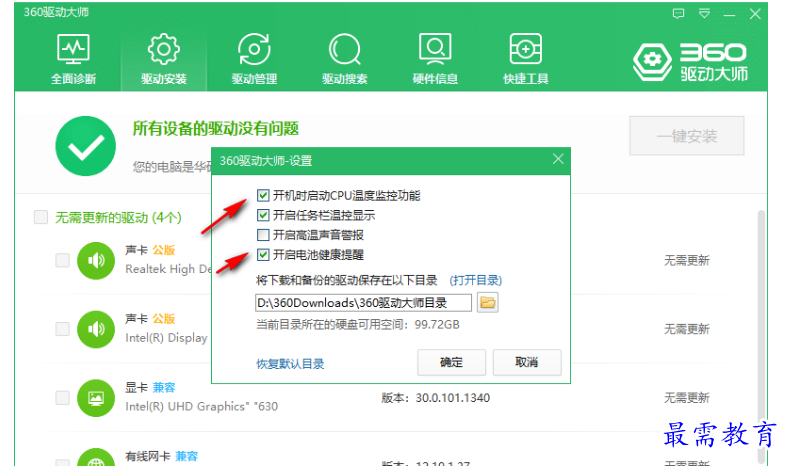The height and width of the screenshot is (466, 785).
Task: Click the 兼容 tag beside 显卡
Action: click(x=164, y=387)
